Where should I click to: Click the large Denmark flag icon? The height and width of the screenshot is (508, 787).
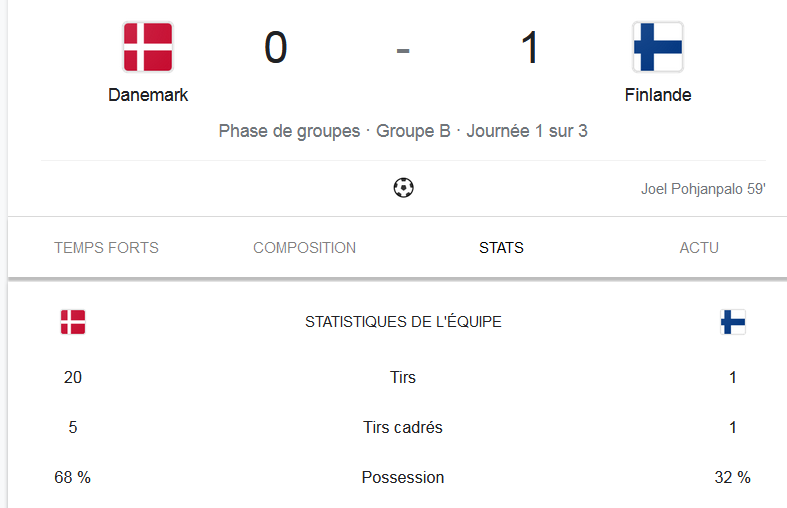coord(148,47)
